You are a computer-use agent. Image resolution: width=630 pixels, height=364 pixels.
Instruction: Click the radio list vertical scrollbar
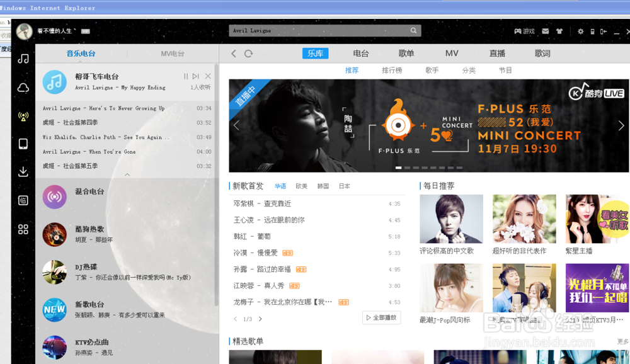click(217, 185)
